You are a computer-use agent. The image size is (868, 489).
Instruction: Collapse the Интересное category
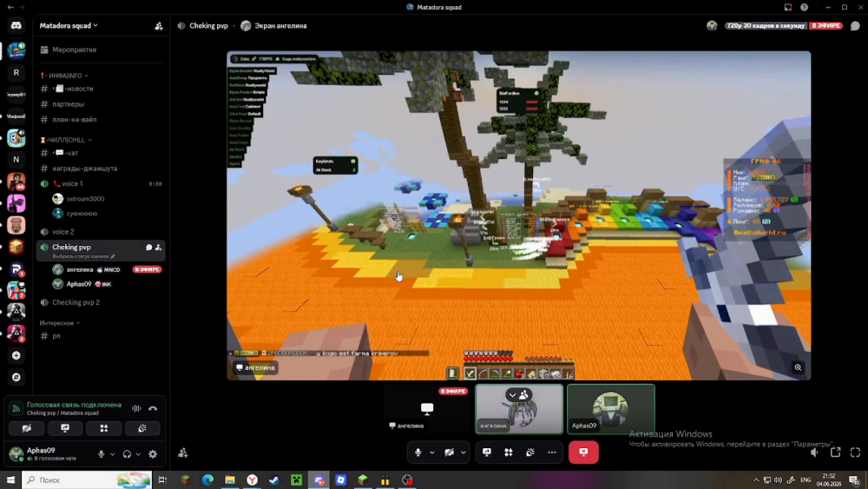click(60, 323)
